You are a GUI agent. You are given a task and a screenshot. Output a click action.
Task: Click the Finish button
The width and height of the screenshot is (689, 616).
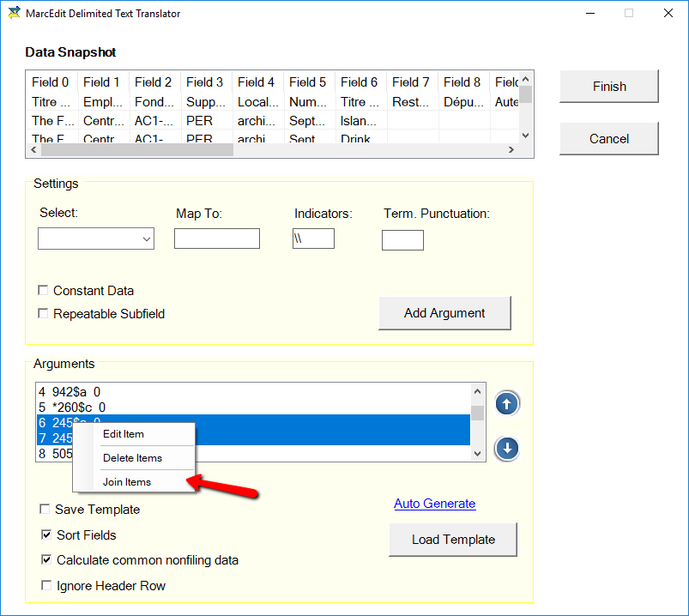[609, 87]
